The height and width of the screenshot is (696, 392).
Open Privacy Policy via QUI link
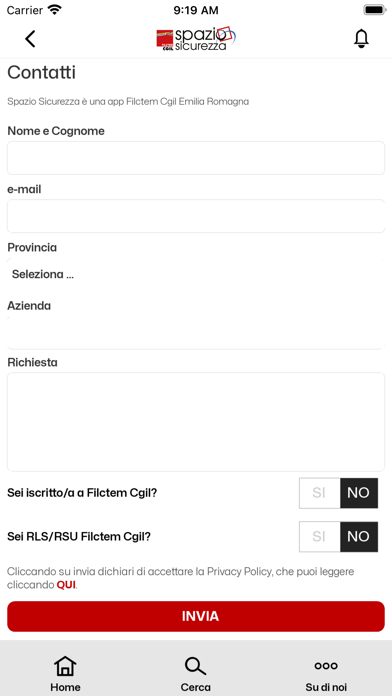coord(66,585)
